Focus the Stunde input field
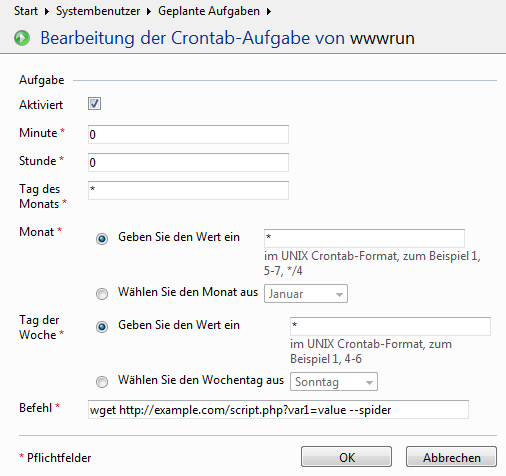The width and height of the screenshot is (506, 476). (188, 163)
